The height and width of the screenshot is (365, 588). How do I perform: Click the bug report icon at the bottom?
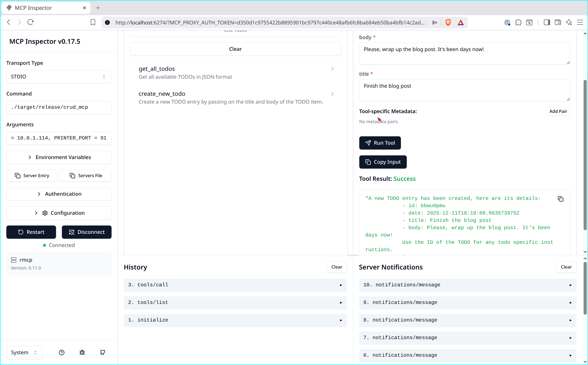tap(82, 353)
